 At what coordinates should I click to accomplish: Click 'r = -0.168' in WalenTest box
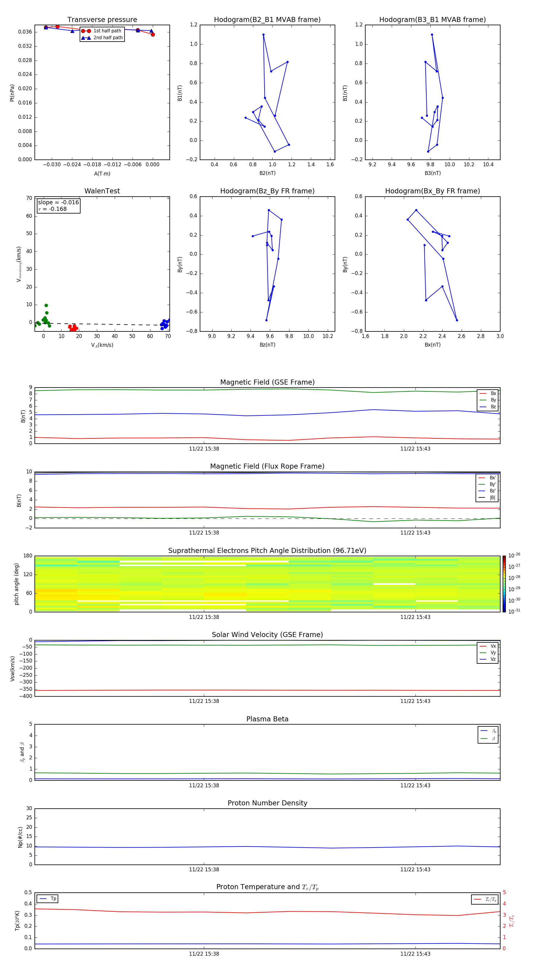(52, 209)
